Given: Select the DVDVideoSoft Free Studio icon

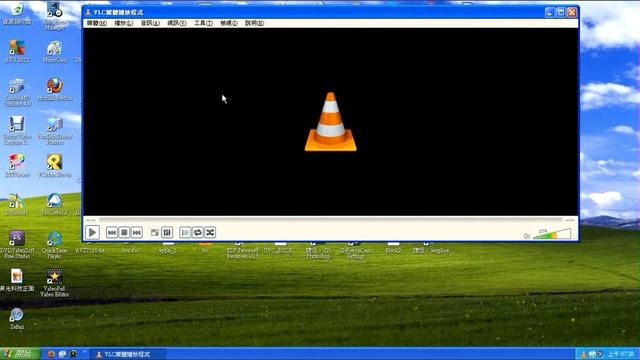Looking at the screenshot, I should click(x=17, y=245).
